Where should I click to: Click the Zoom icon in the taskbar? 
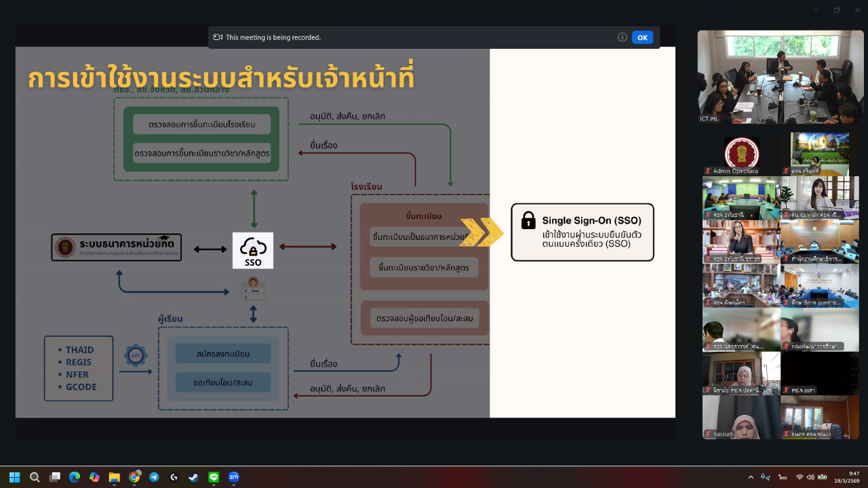(x=233, y=477)
